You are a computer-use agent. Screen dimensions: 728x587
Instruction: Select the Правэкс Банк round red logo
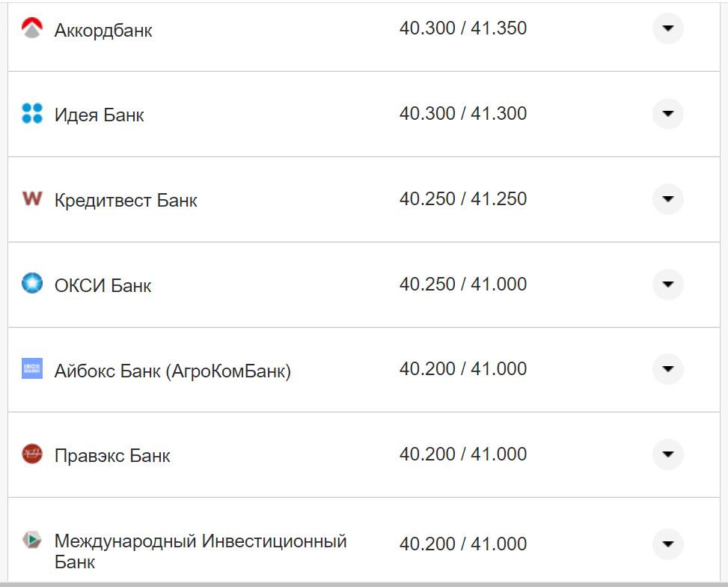(31, 454)
